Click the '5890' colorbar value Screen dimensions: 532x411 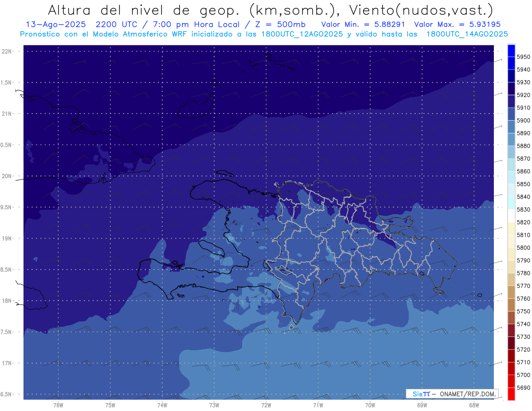[x=523, y=133]
